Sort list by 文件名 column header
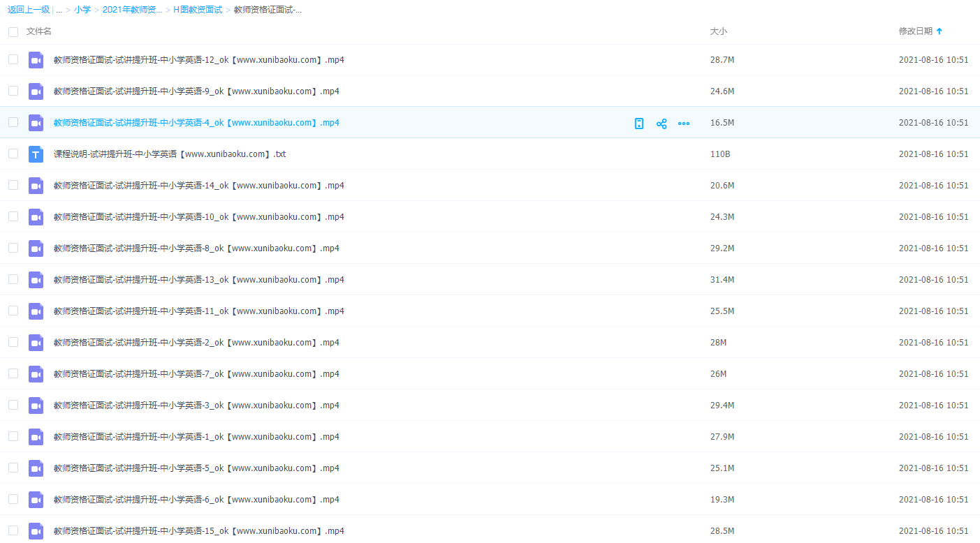 (x=39, y=31)
